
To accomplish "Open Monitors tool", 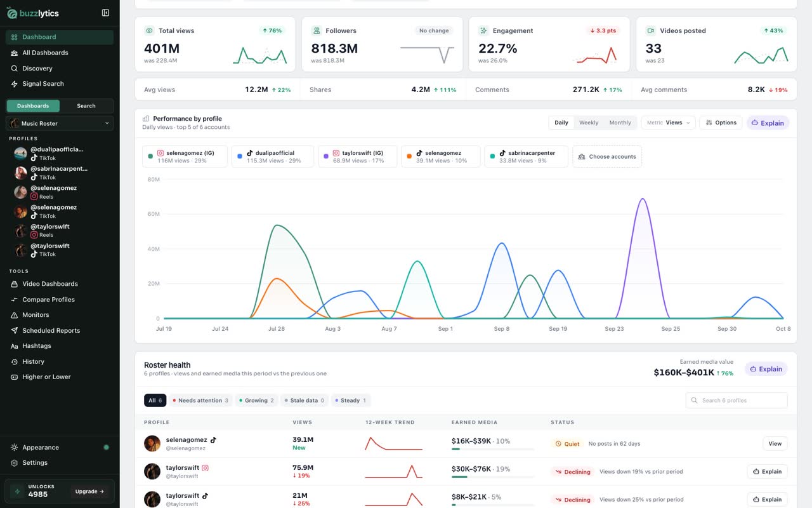I will pos(60,315).
